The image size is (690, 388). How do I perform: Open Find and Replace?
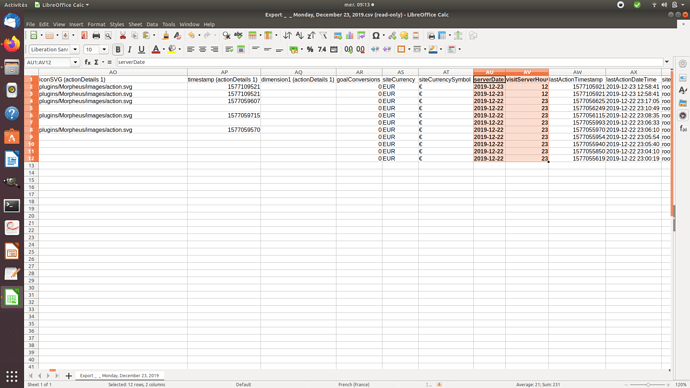click(x=226, y=36)
